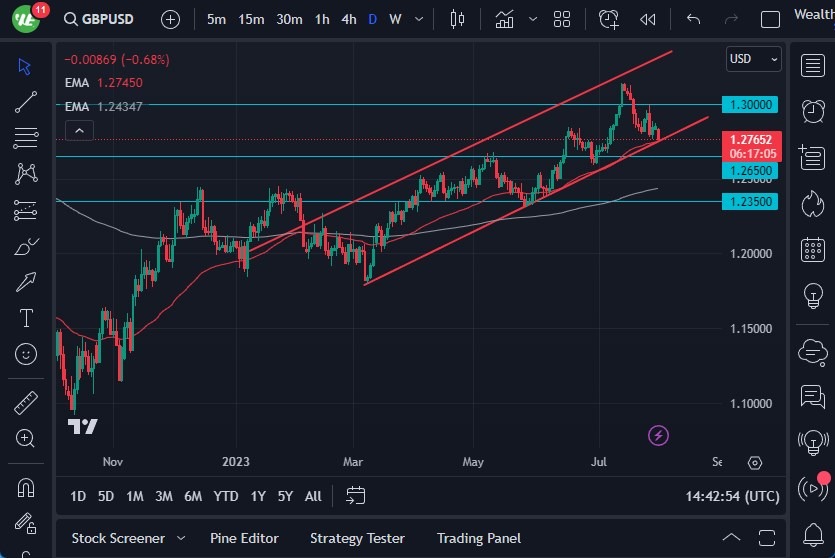Toggle Magnet mode on drawings

[26, 488]
